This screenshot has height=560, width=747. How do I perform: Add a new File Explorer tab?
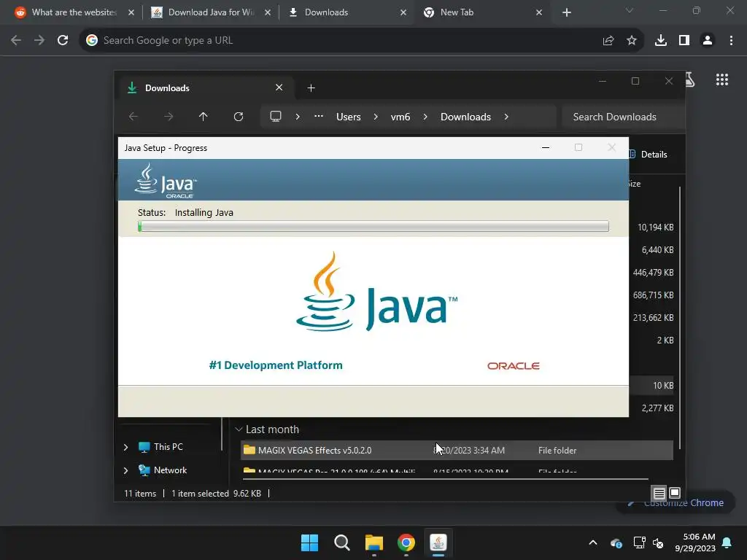click(x=311, y=88)
